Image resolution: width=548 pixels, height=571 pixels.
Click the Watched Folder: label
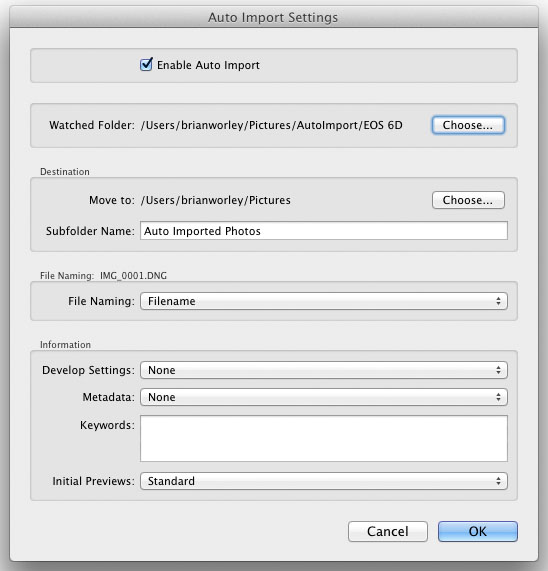click(92, 125)
